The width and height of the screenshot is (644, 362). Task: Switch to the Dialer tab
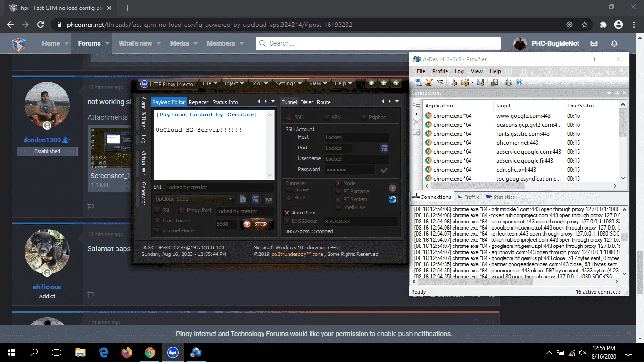[306, 102]
